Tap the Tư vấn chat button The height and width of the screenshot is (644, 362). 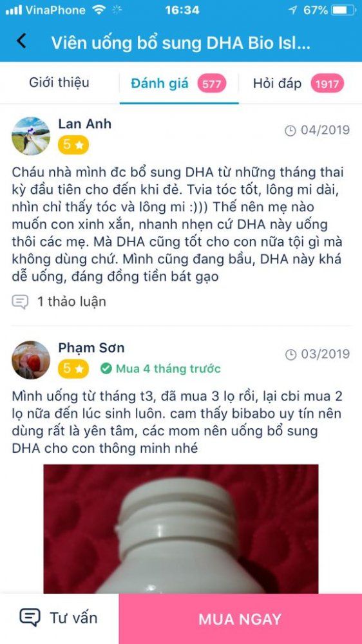tap(59, 618)
